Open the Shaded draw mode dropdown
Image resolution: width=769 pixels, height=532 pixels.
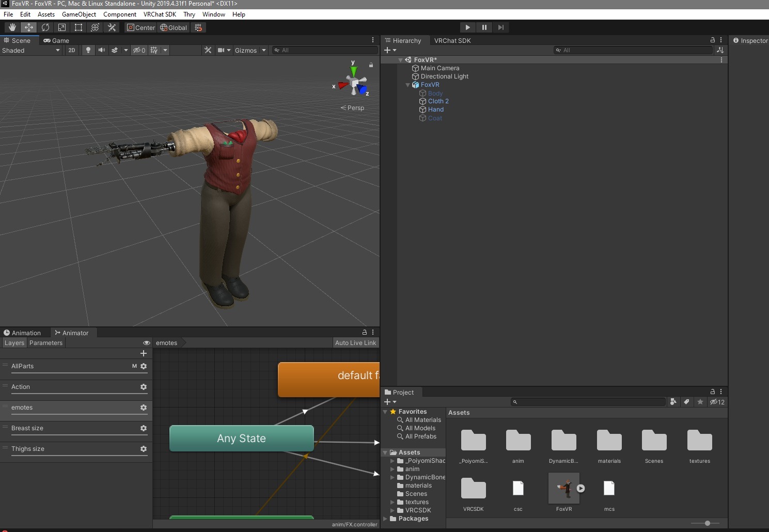click(31, 50)
